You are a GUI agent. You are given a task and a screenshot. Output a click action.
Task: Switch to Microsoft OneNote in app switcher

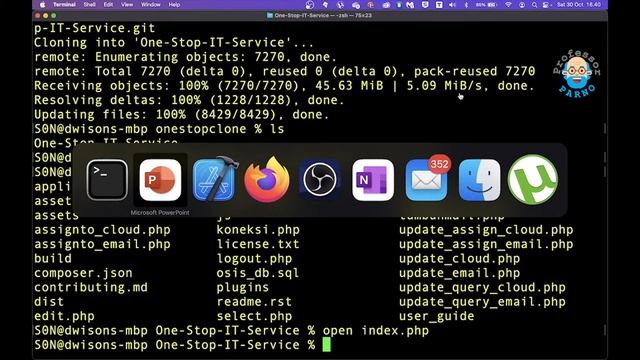[373, 180]
